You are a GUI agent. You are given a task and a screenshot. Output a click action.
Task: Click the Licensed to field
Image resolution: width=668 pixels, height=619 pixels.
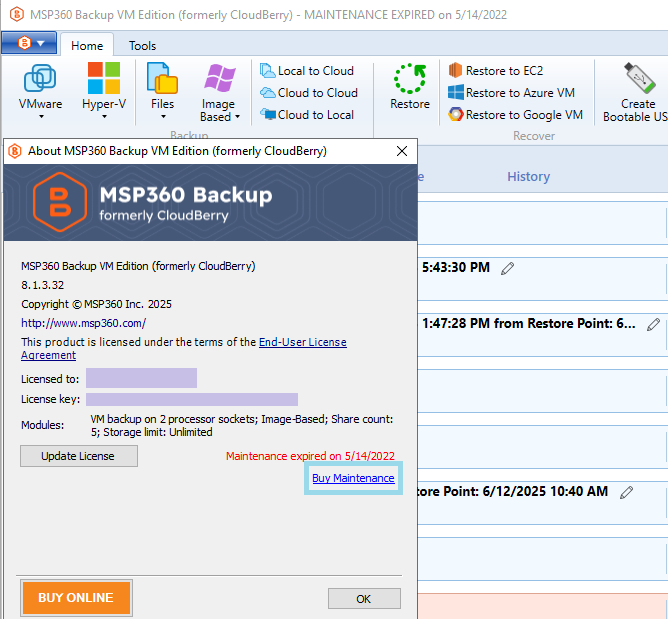click(x=141, y=378)
